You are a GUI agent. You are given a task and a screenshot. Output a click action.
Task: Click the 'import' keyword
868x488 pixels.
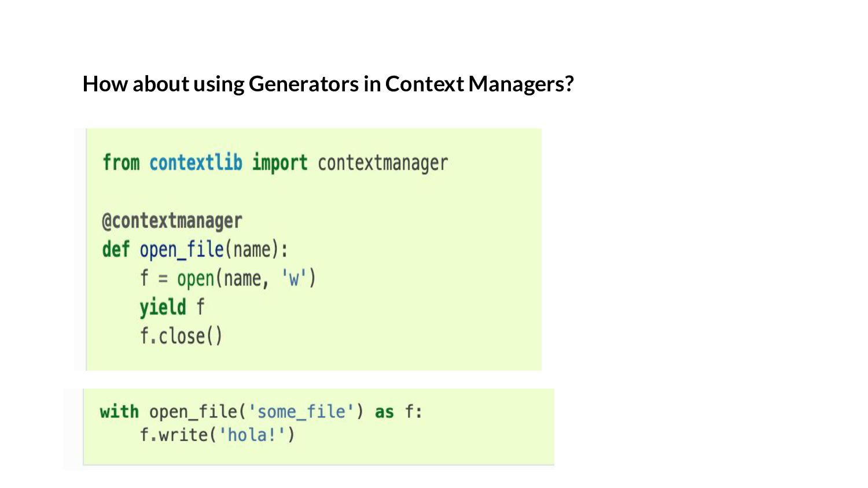279,163
